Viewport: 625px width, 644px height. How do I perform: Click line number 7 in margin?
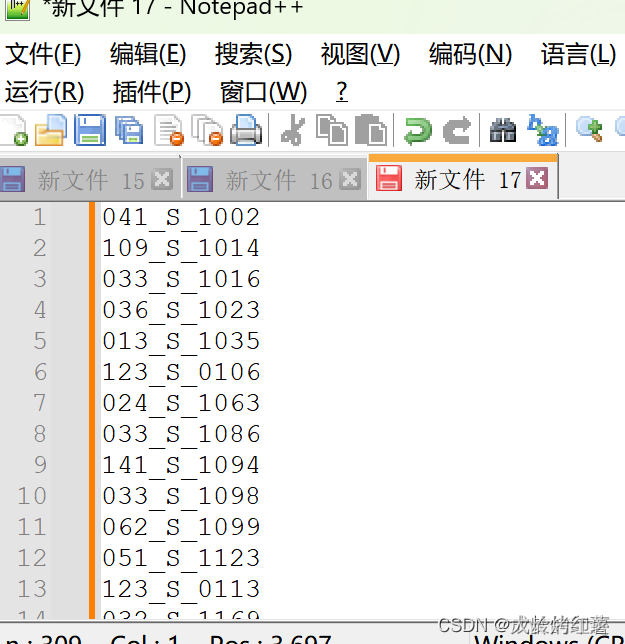pyautogui.click(x=40, y=402)
